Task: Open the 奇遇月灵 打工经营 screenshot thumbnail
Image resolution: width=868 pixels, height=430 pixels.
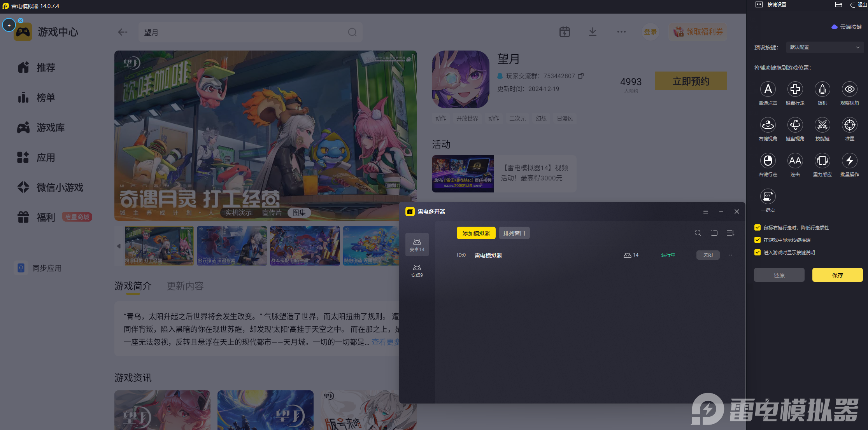Action: pos(159,246)
